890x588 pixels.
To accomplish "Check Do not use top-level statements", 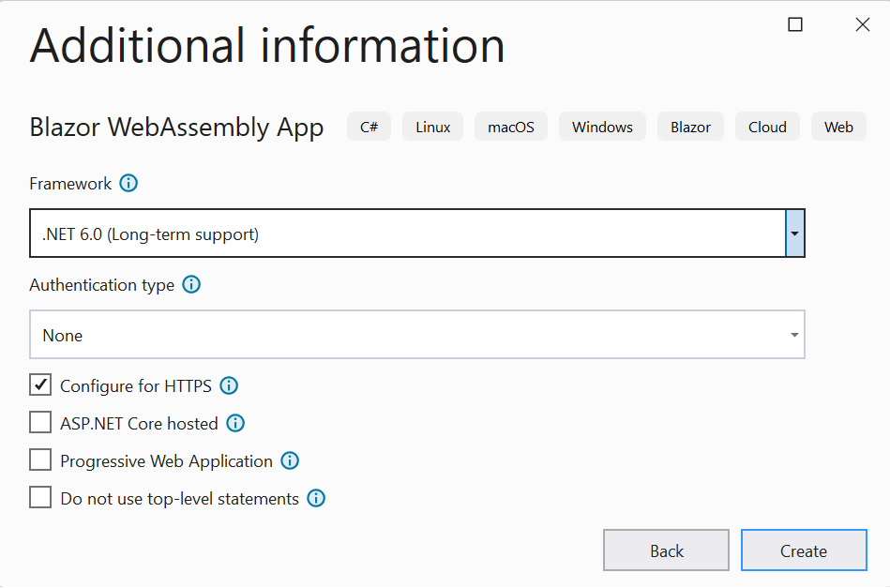I will pyautogui.click(x=40, y=497).
